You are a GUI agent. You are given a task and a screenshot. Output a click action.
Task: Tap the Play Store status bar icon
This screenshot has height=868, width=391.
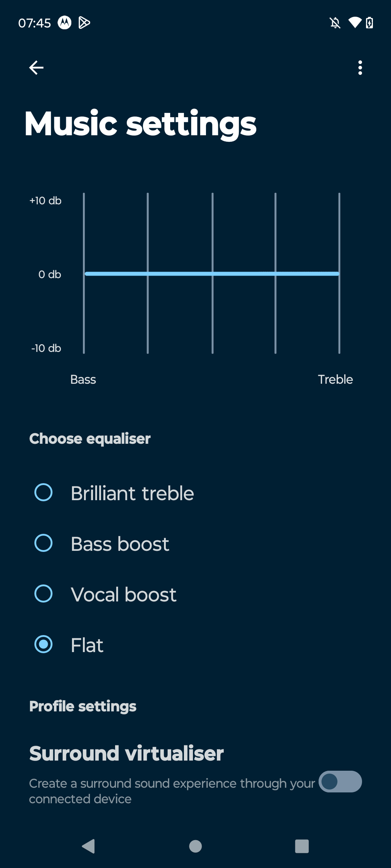[x=84, y=23]
